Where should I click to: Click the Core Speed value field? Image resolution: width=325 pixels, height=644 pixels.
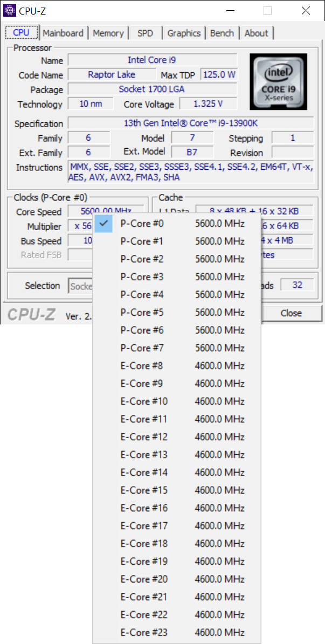pos(106,210)
